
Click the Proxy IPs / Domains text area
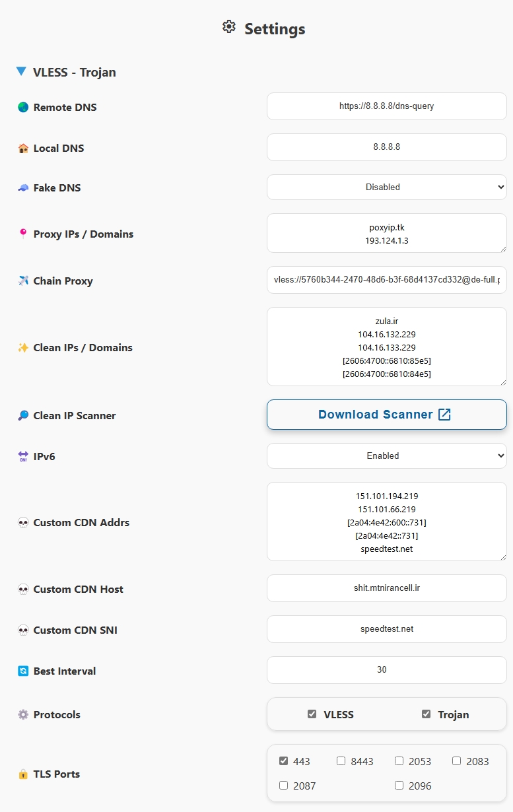pos(387,233)
